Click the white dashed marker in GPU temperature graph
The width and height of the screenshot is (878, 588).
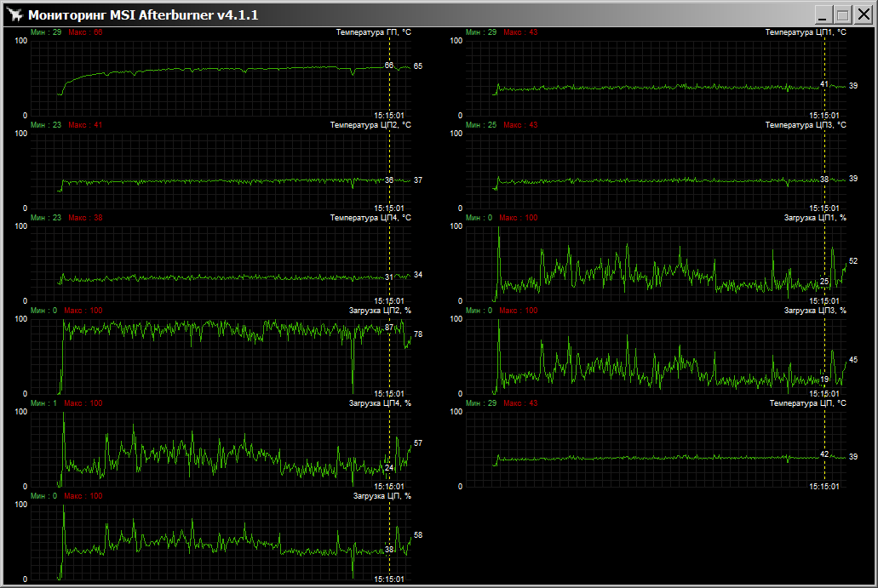(x=390, y=85)
